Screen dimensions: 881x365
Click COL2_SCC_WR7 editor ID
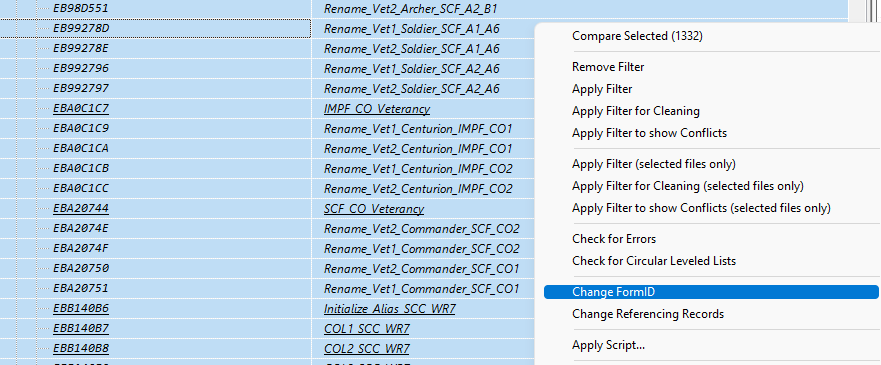click(366, 349)
